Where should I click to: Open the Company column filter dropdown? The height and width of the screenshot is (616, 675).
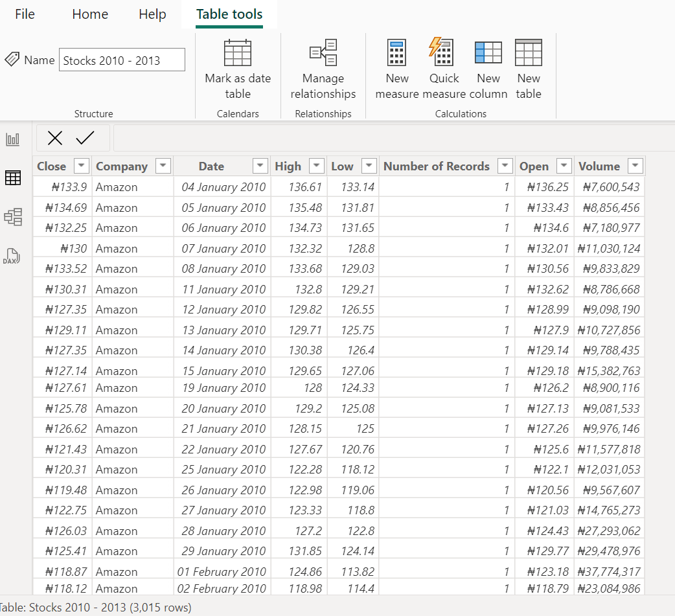[163, 166]
